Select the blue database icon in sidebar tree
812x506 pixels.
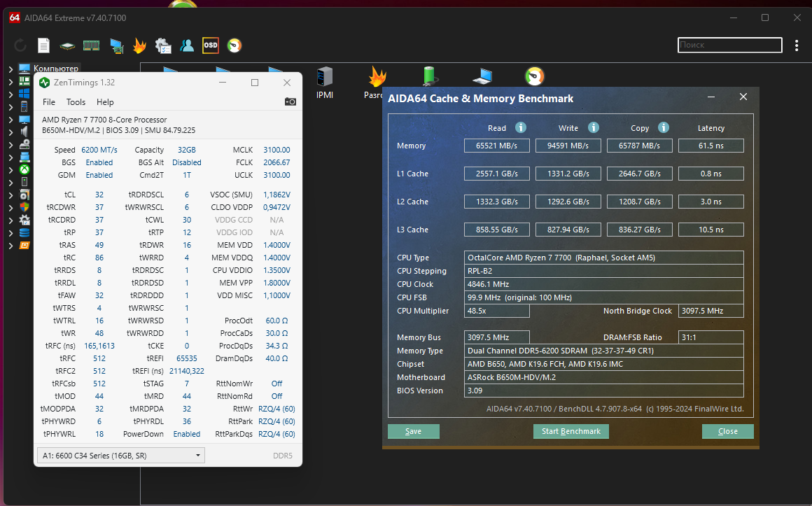point(24,232)
